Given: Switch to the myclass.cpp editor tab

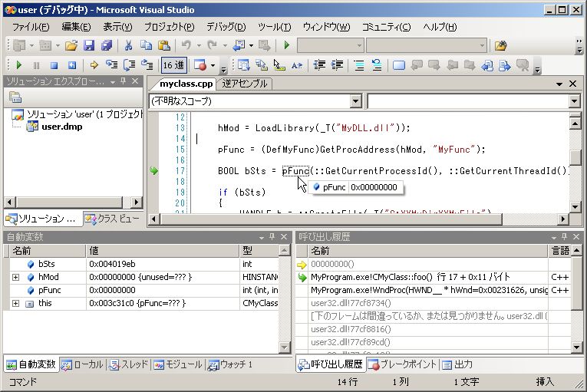Looking at the screenshot, I should pos(186,84).
